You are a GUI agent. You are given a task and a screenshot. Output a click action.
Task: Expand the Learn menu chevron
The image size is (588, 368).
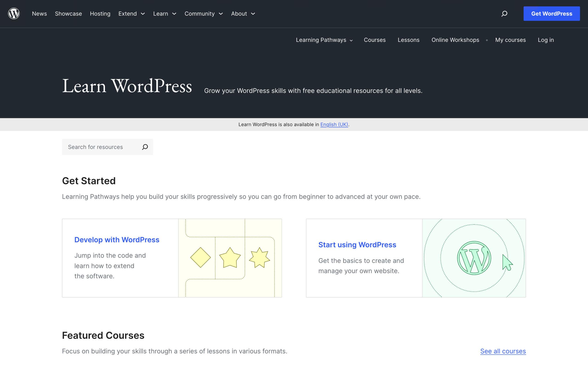tap(174, 14)
